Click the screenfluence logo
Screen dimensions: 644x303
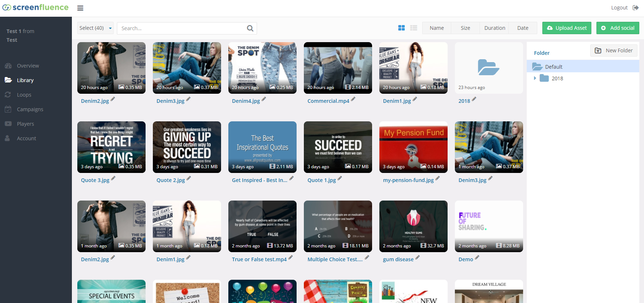click(36, 7)
